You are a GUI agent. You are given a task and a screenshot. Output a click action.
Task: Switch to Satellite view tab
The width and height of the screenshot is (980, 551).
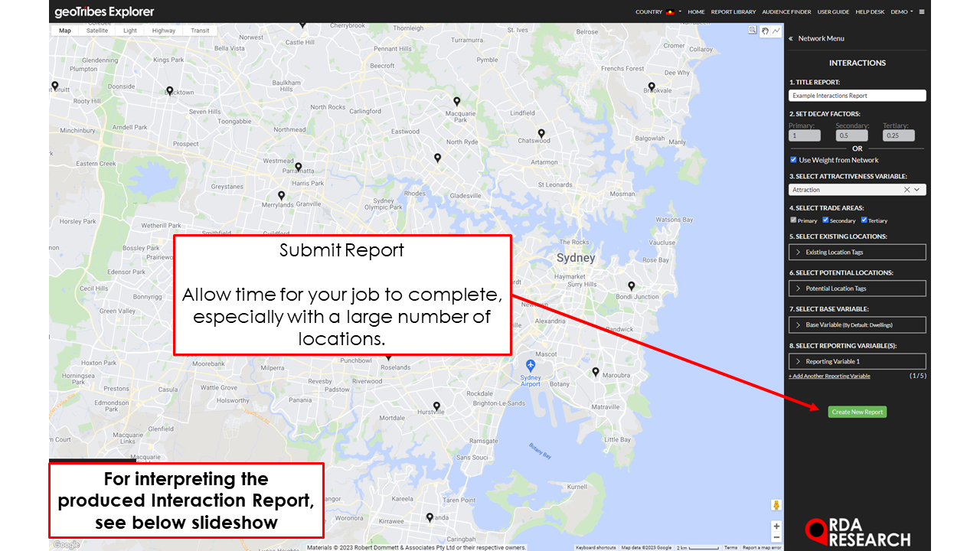(x=97, y=31)
